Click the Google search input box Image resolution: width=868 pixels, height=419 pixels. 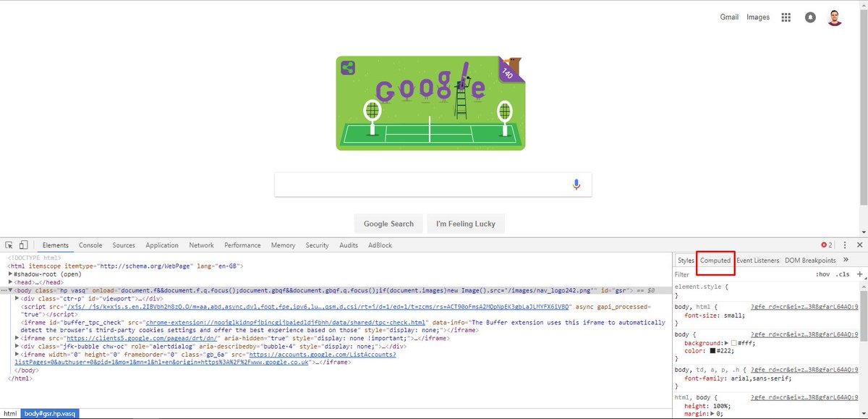click(x=433, y=185)
